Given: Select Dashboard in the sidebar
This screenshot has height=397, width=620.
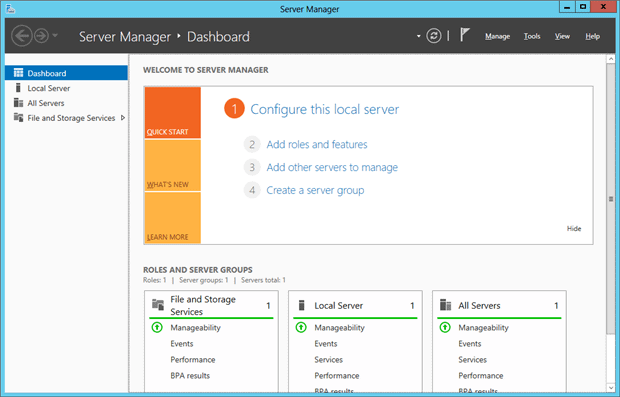Looking at the screenshot, I should 66,73.
